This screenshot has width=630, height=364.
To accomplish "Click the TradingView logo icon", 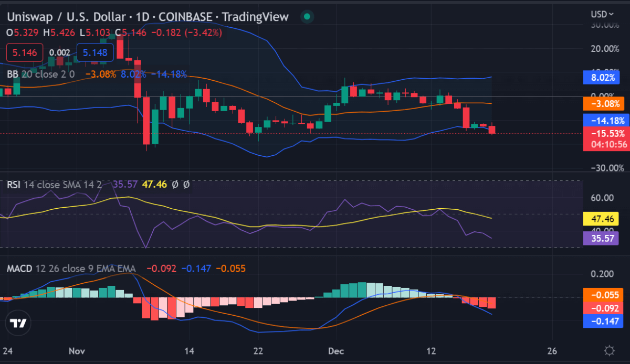I will [19, 323].
